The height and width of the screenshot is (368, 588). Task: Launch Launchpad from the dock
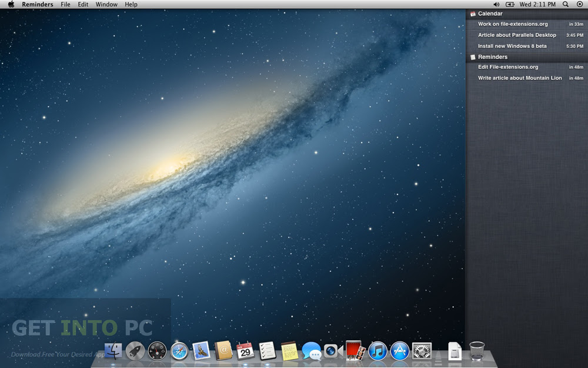[x=135, y=351]
